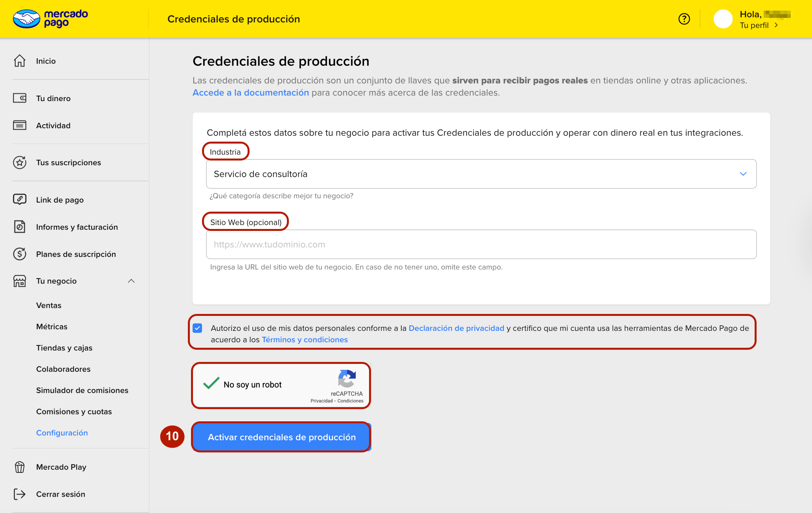Uncheck the personal data authorization checkbox
This screenshot has height=513, width=812.
pyautogui.click(x=198, y=328)
